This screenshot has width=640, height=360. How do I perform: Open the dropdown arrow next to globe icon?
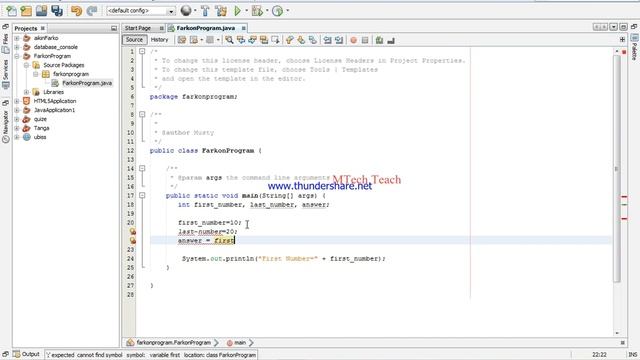point(195,11)
